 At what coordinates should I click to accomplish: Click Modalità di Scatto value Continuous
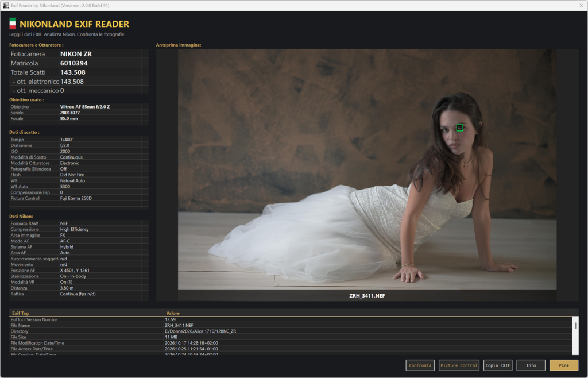tap(71, 157)
